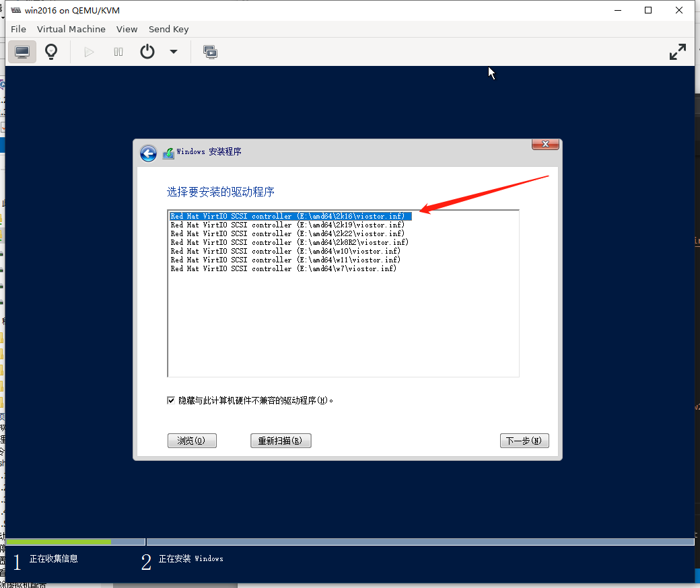Click the graphical console monitor icon

[22, 52]
